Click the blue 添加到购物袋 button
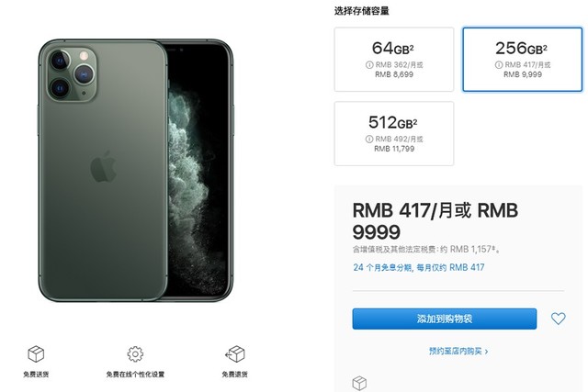Viewport: 588px width, 392px height. click(x=445, y=319)
